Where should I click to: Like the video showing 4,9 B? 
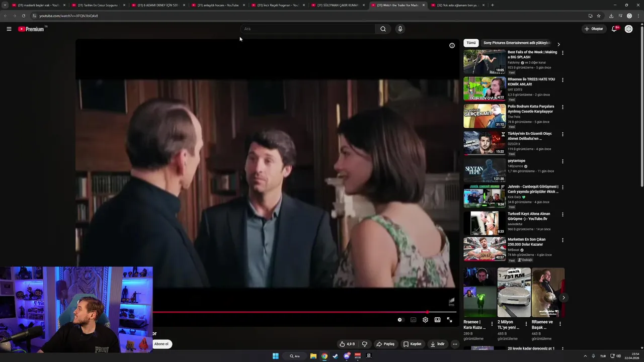point(347,344)
